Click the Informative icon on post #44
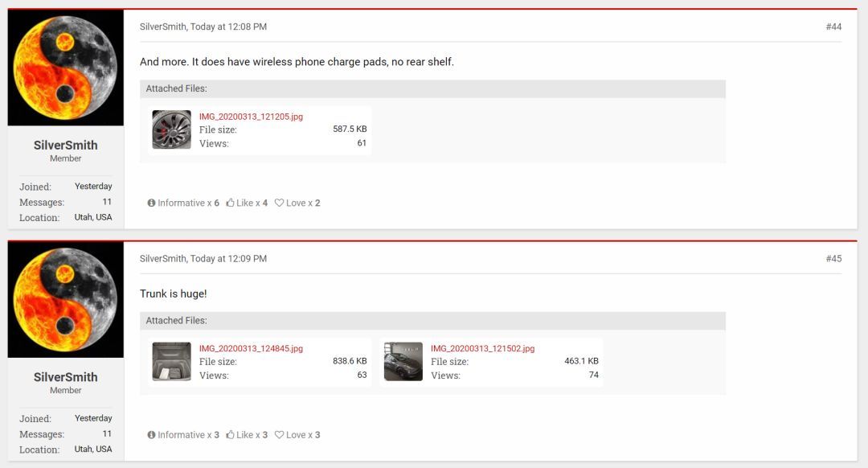868x468 pixels. point(151,203)
